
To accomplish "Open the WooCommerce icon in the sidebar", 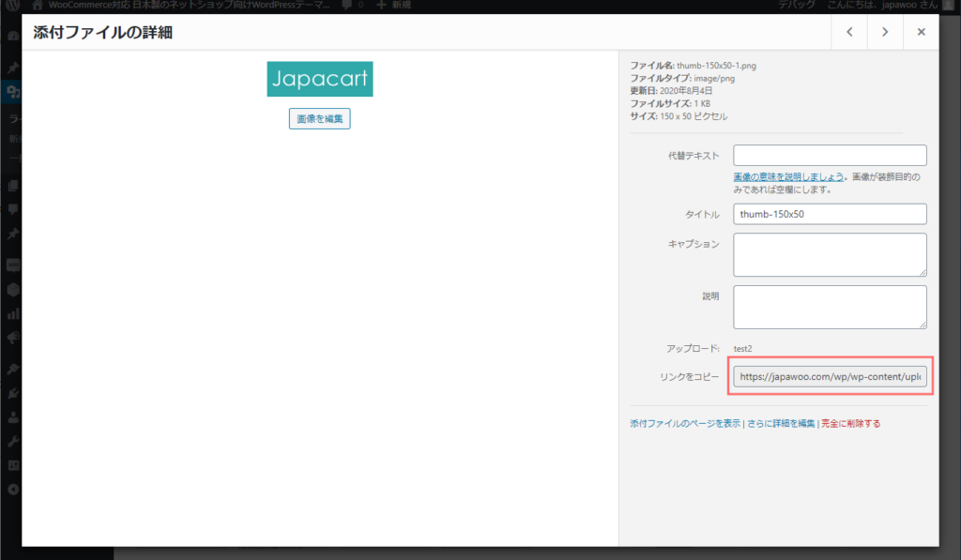I will pos(13,265).
